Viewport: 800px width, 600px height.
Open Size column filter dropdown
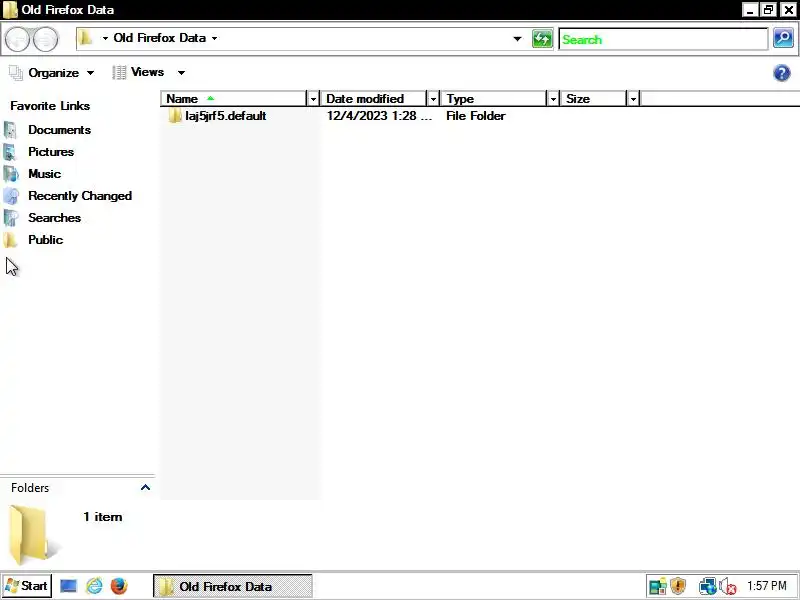click(633, 98)
